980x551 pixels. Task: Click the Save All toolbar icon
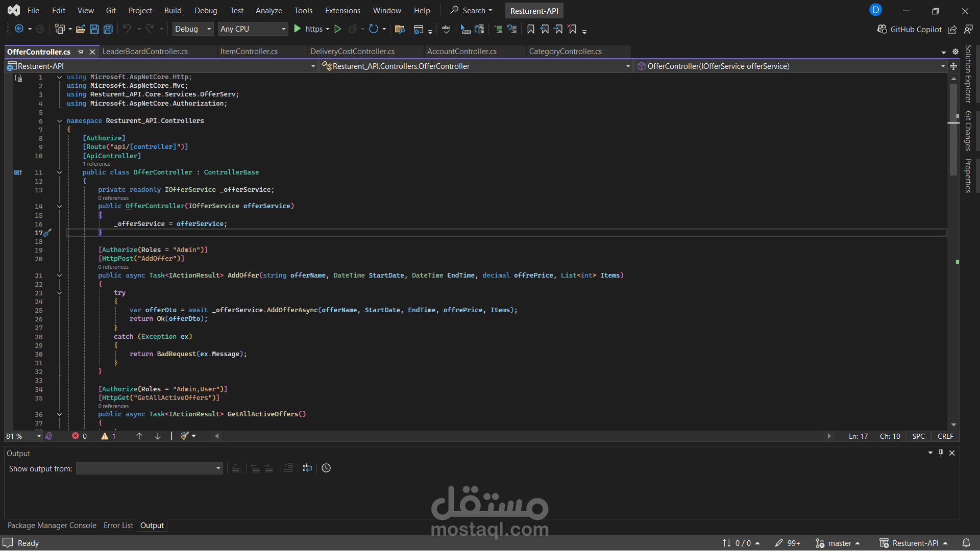point(108,29)
